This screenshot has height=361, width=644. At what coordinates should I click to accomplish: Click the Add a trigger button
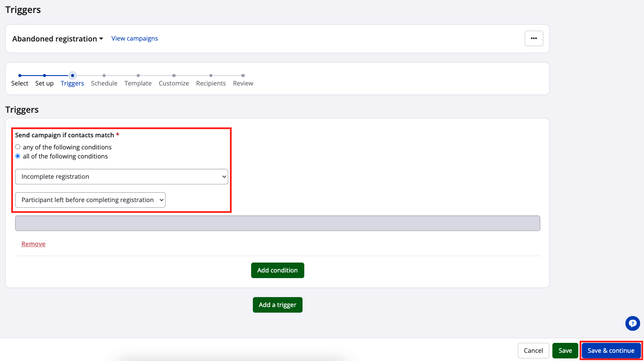(277, 305)
